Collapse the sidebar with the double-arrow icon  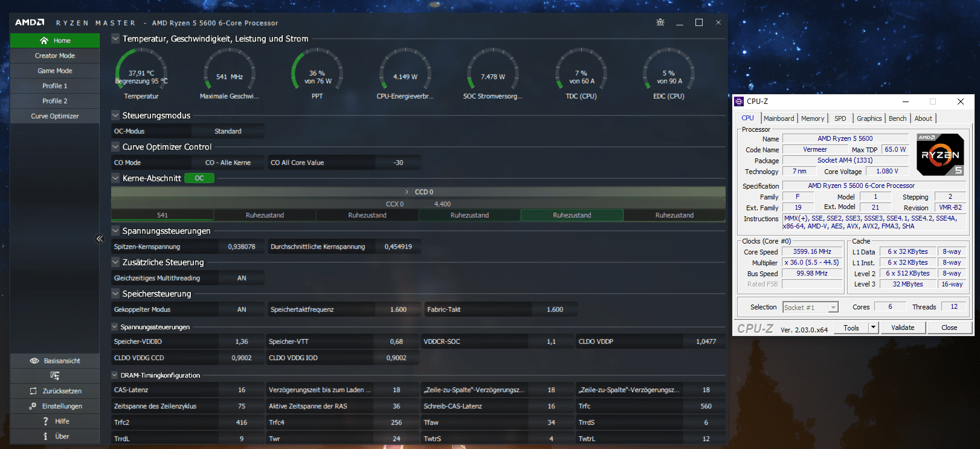click(x=100, y=239)
